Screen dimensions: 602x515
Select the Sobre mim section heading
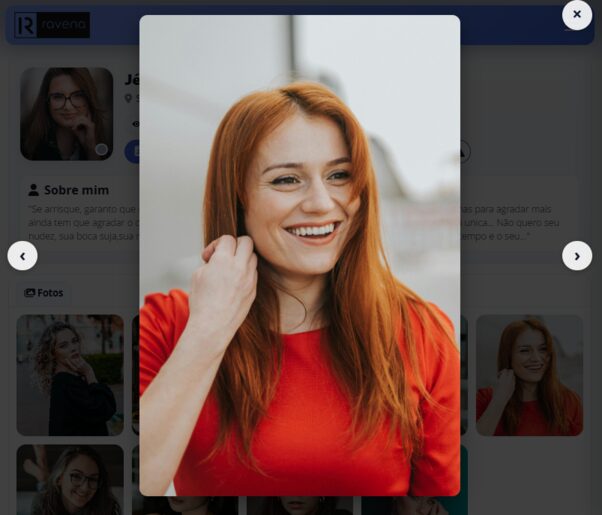click(76, 190)
